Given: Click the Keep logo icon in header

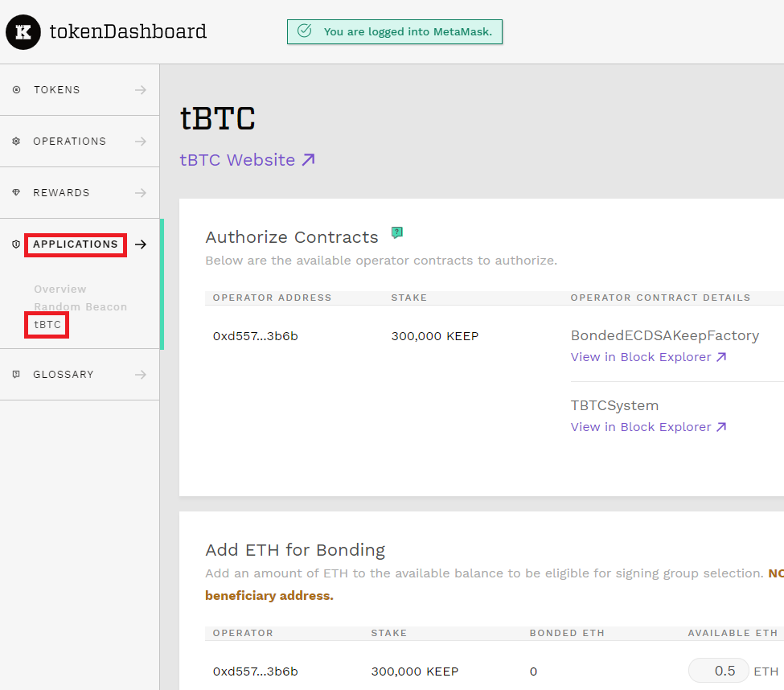Looking at the screenshot, I should 23,32.
